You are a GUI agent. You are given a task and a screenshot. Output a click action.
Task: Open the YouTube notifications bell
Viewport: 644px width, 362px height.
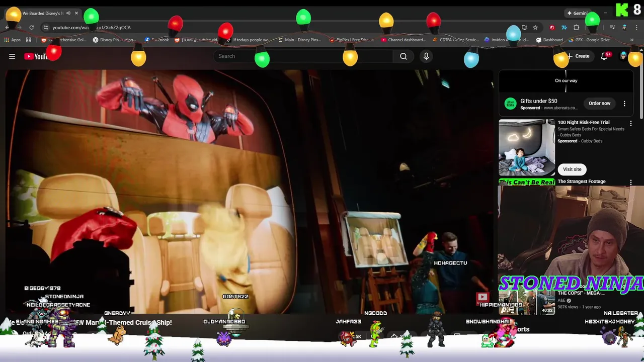tap(604, 56)
